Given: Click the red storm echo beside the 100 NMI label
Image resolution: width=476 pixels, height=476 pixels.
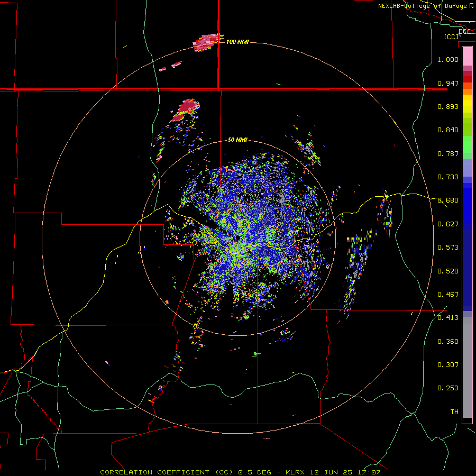Looking at the screenshot, I should [207, 42].
